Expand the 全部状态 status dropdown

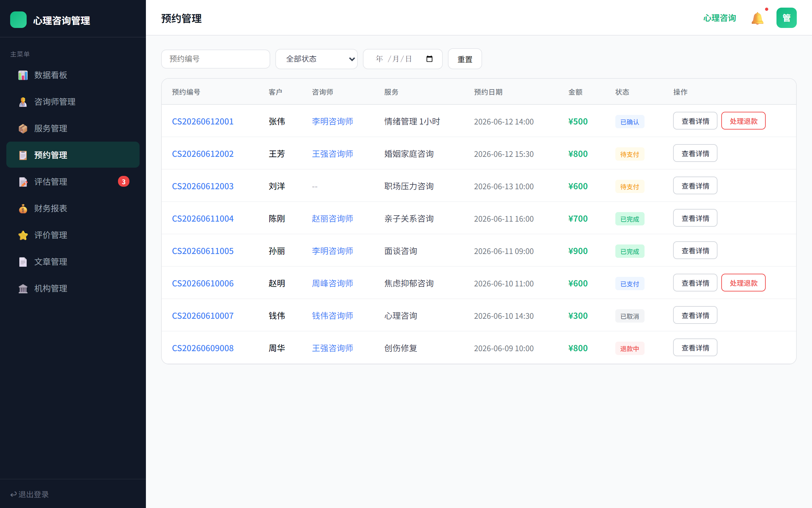click(x=317, y=59)
